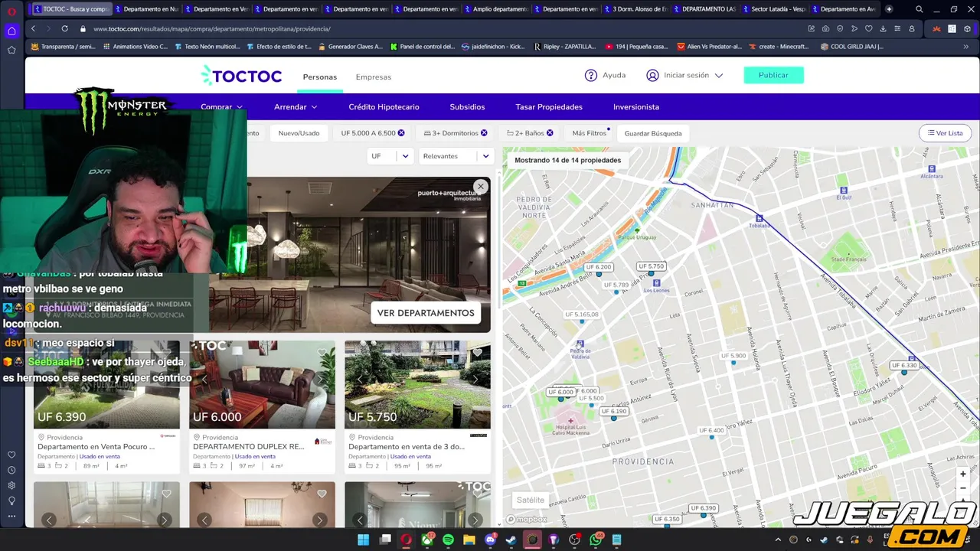Click the Tobalaba metro station icon

tap(759, 218)
